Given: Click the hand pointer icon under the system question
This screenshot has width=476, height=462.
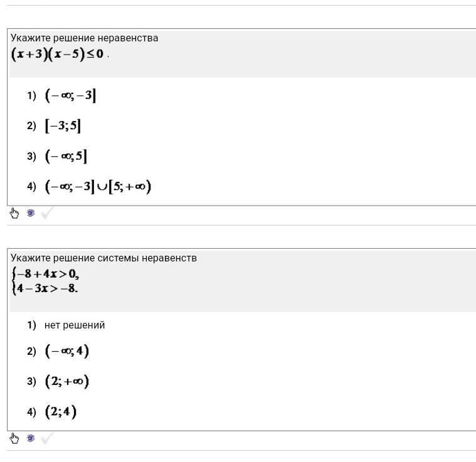Looking at the screenshot, I should pyautogui.click(x=14, y=438).
